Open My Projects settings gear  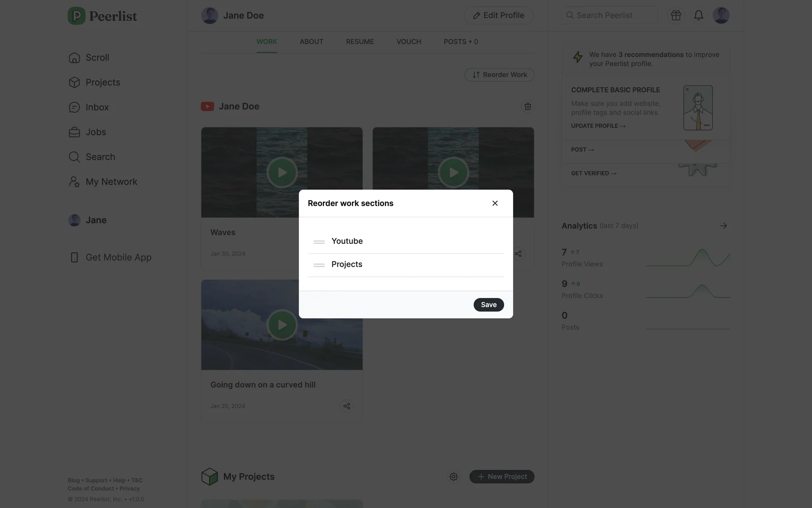tap(453, 477)
